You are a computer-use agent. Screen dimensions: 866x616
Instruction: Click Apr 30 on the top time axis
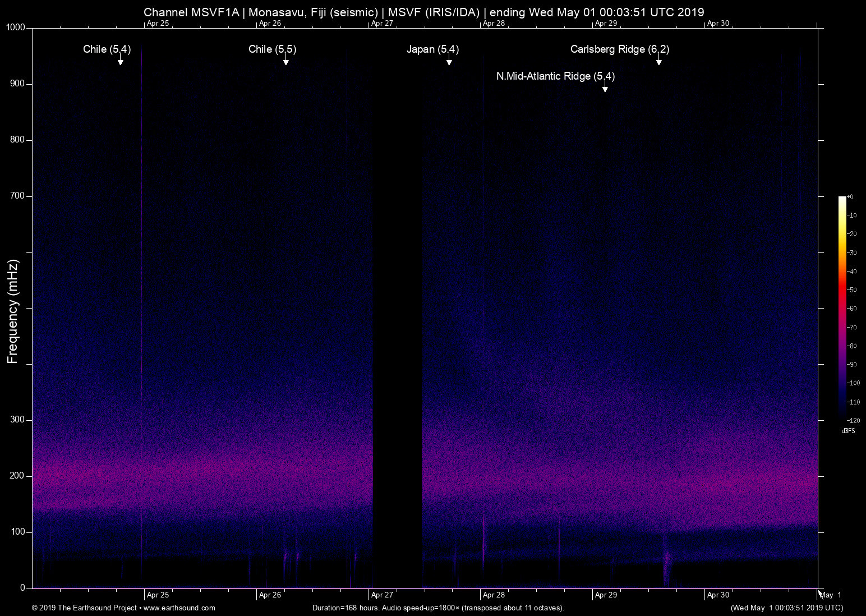[718, 24]
